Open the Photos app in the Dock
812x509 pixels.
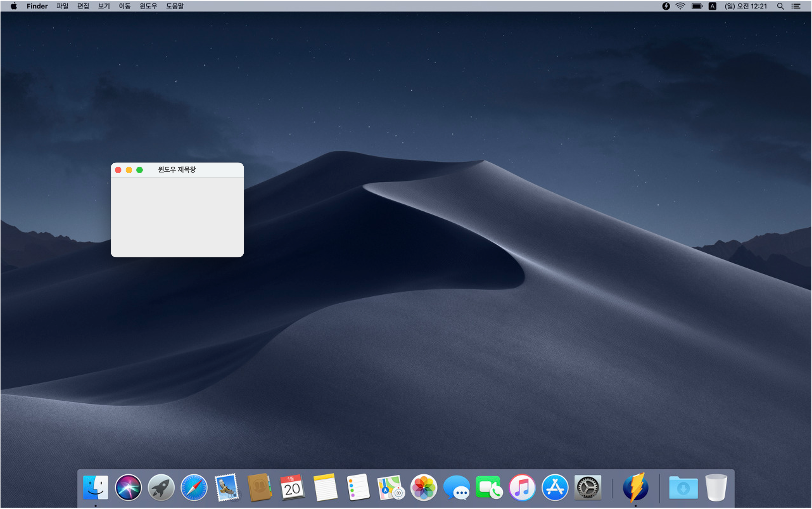click(x=424, y=488)
